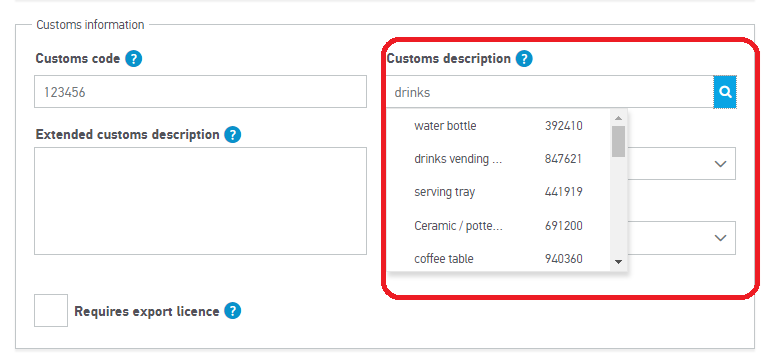The width and height of the screenshot is (775, 363).
Task: Click the Extended customs description text area
Action: [200, 201]
